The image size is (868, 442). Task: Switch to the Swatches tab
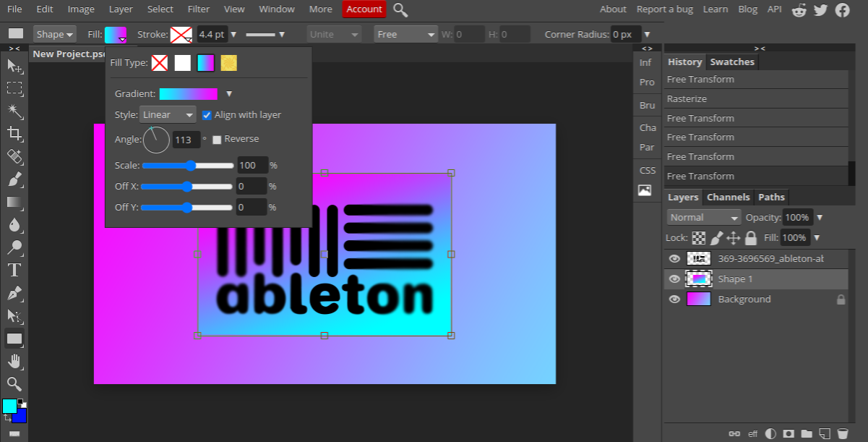[732, 61]
